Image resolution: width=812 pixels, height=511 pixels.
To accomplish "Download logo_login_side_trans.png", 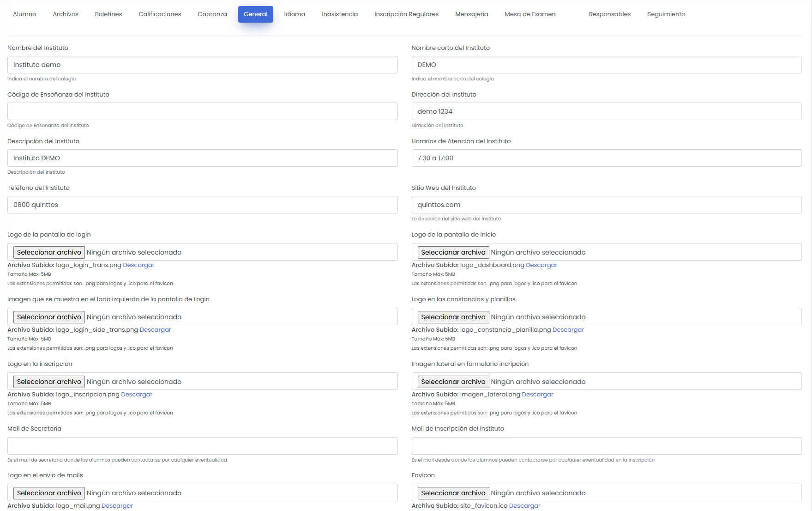I will click(156, 330).
